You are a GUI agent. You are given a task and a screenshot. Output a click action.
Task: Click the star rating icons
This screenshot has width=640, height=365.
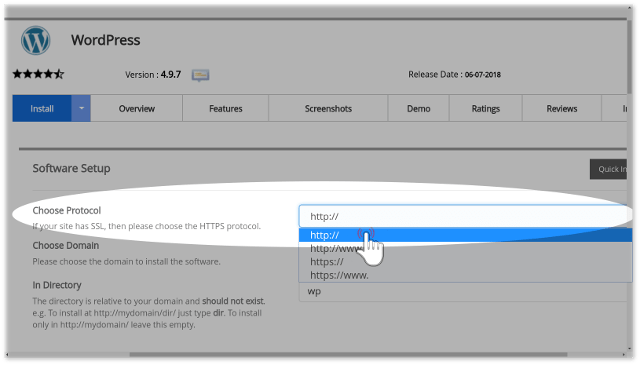tap(38, 74)
